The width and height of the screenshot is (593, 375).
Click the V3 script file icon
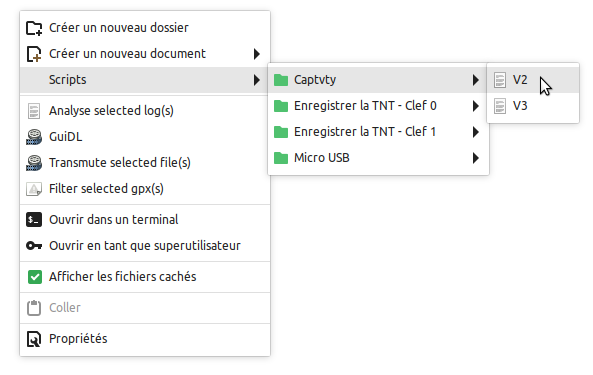click(x=500, y=106)
